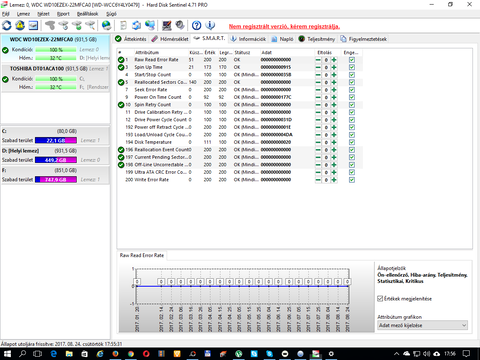This screenshot has width=480, height=360.
Task: Click green status icon of Reallocated Sectors row
Action: point(121,82)
